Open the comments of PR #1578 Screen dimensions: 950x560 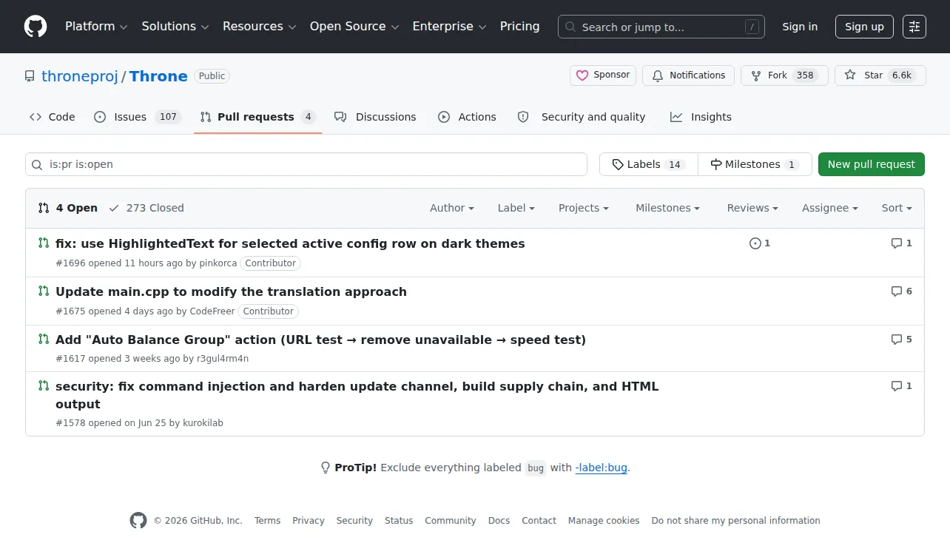[x=901, y=386]
